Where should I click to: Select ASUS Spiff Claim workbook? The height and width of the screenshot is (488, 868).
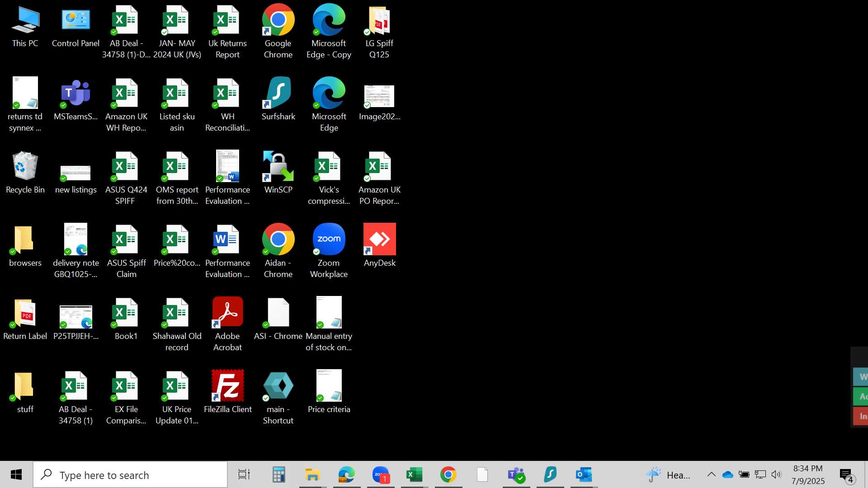pos(126,251)
